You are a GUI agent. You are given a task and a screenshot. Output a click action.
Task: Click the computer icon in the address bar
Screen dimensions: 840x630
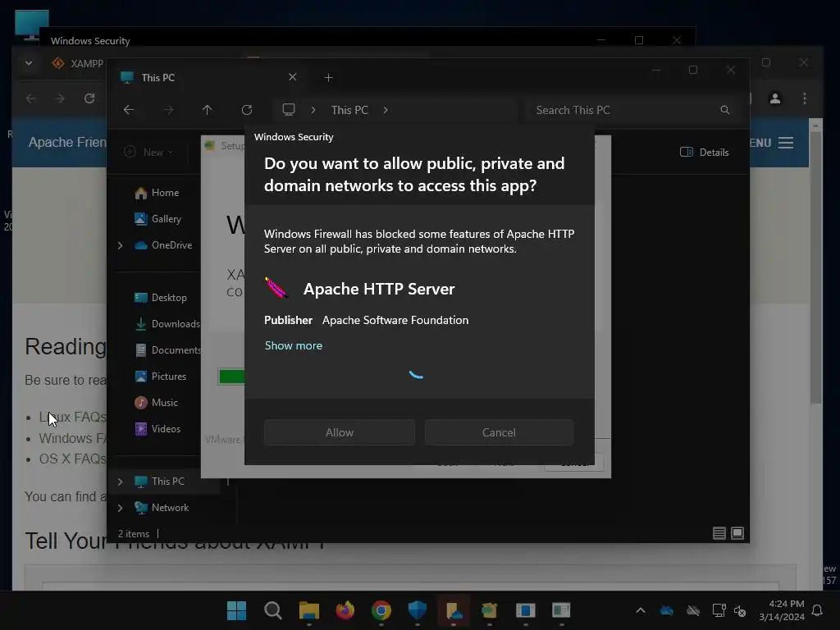point(289,110)
